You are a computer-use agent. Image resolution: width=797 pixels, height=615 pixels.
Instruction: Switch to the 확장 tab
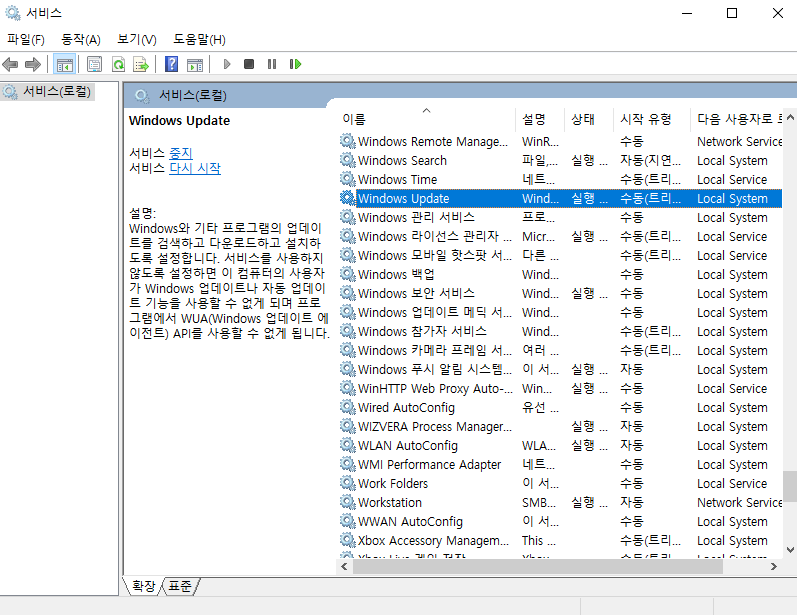pos(143,586)
